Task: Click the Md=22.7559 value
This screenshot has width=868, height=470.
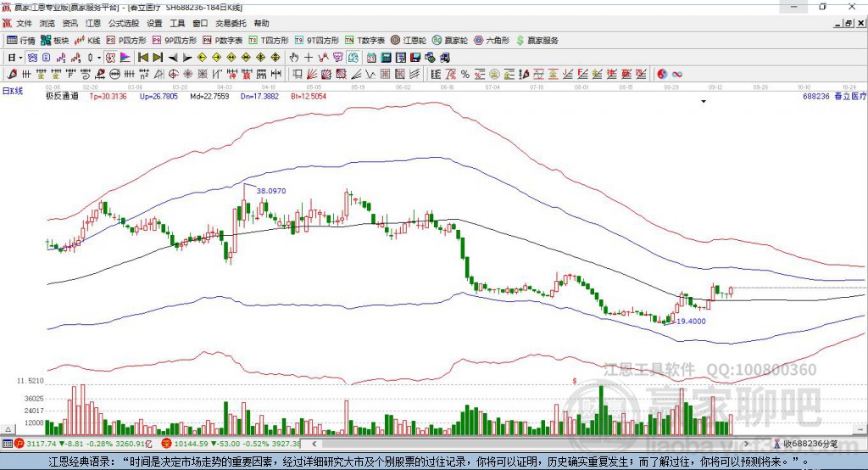Action: [209, 96]
